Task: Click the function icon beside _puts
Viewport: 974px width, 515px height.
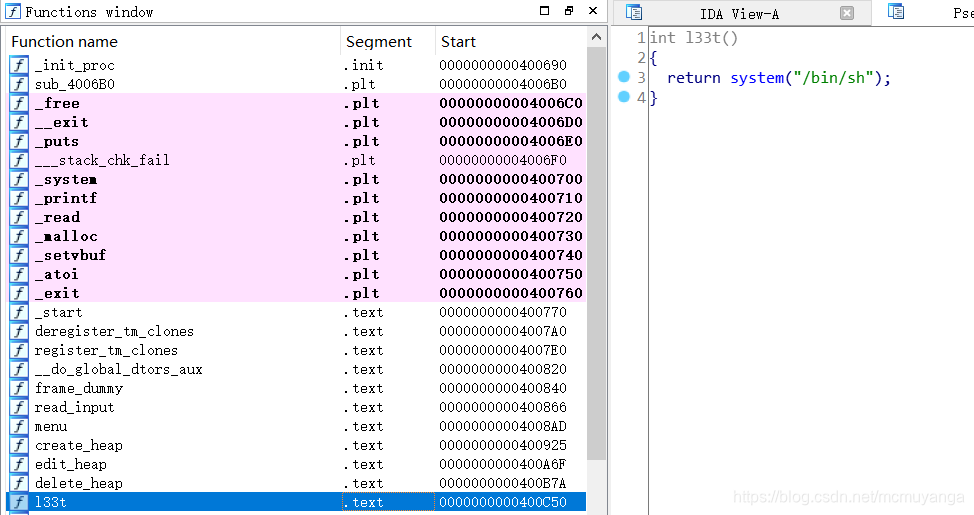Action: (19, 141)
